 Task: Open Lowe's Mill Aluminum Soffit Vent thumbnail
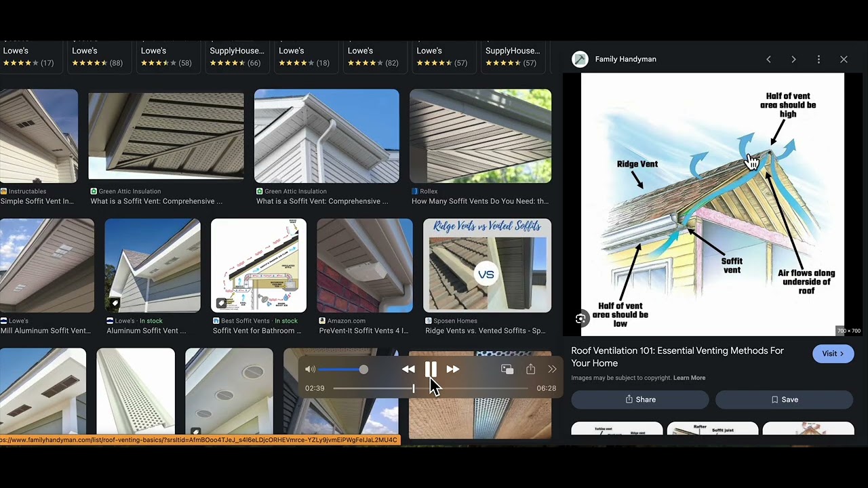47,265
